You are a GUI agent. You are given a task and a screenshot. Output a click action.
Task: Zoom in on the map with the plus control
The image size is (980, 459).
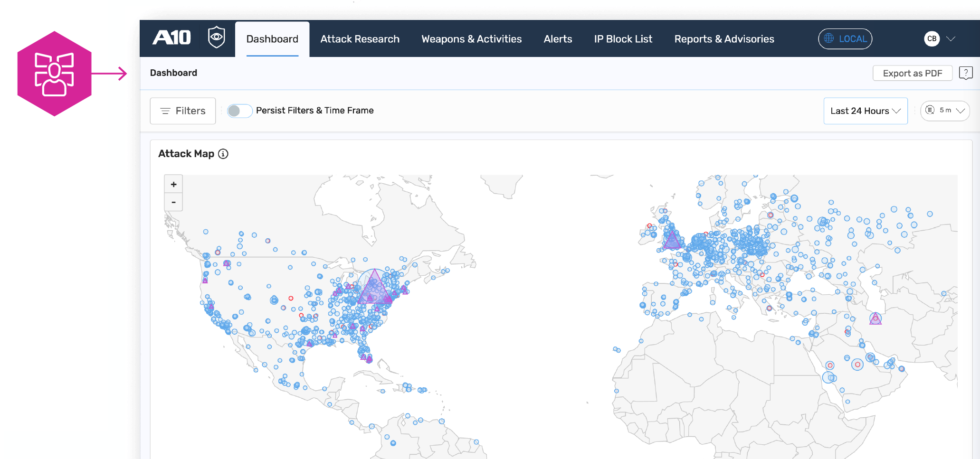tap(173, 184)
